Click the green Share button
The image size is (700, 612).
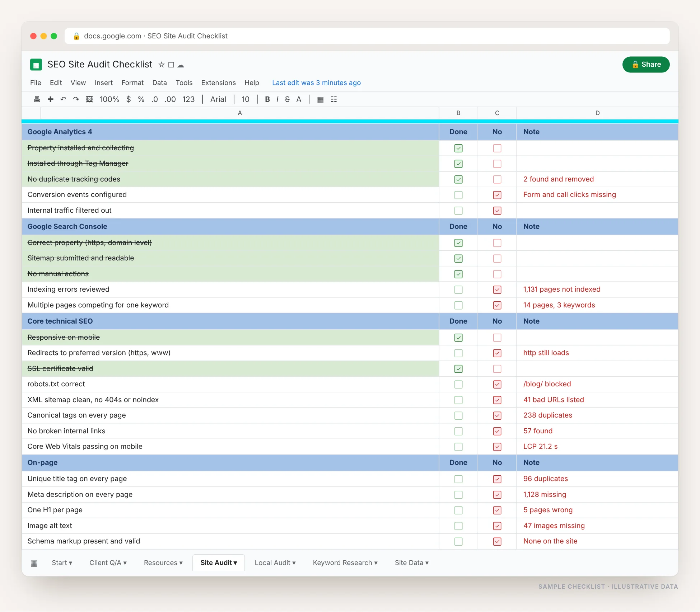tap(646, 65)
